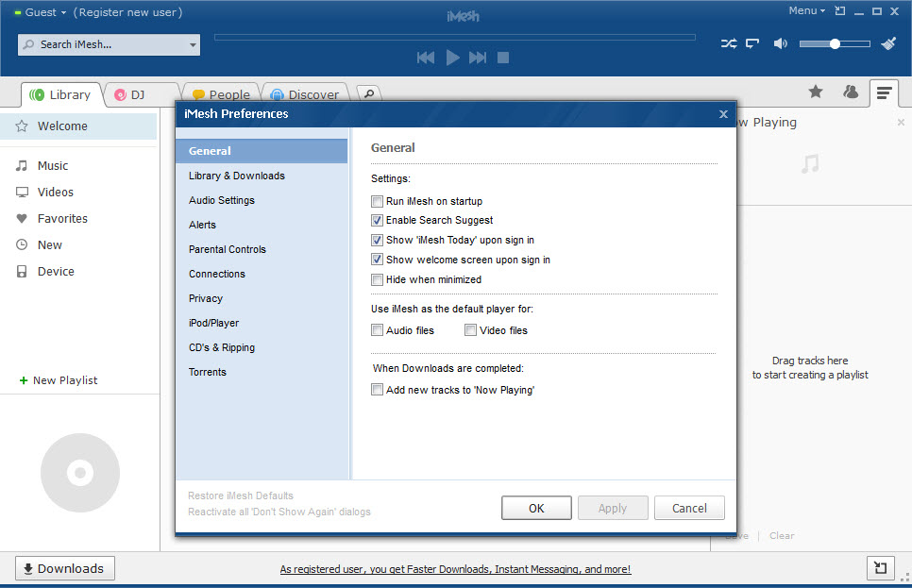Click Reactivate all 'Don't Show Again' dialogs
The image size is (912, 588).
(279, 512)
